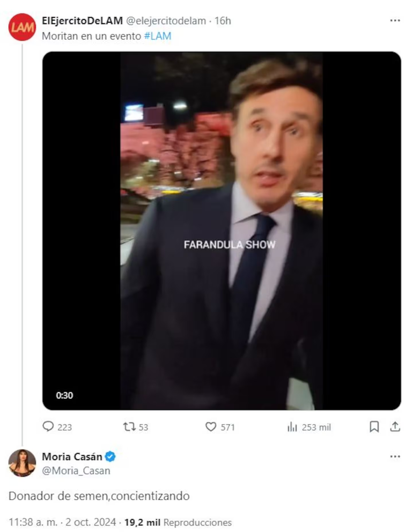413x532 pixels.
Task: Open the LAM profile avatar
Action: [x=22, y=27]
